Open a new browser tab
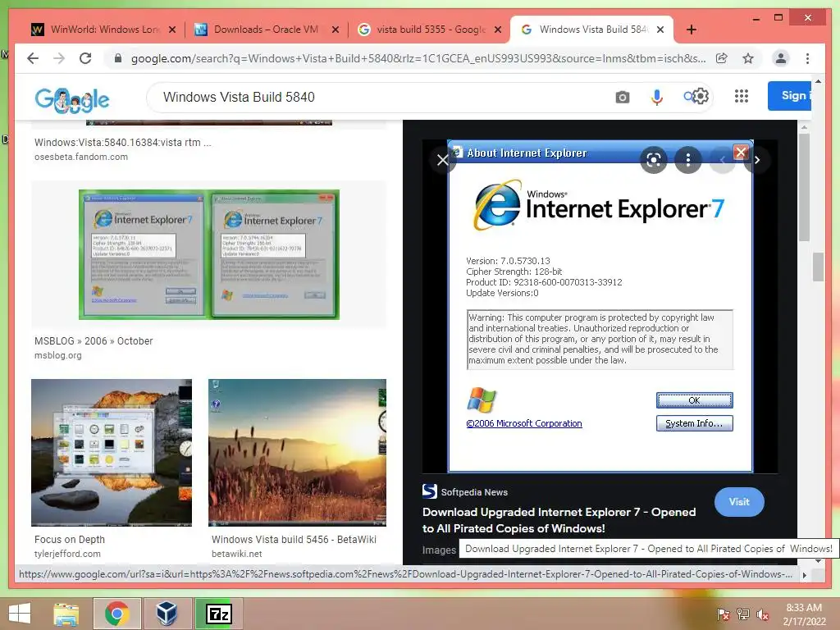This screenshot has width=840, height=630. click(691, 30)
